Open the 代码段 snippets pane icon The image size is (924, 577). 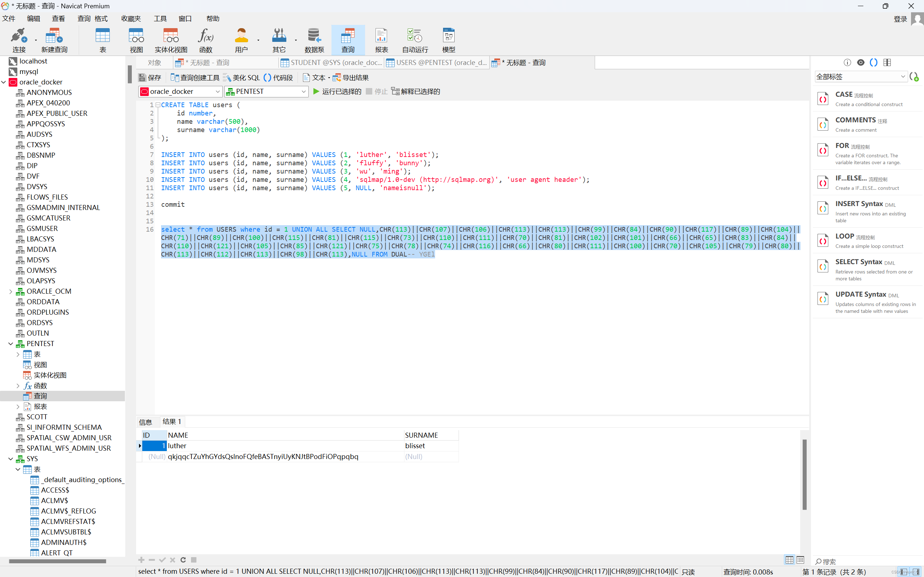pos(278,78)
